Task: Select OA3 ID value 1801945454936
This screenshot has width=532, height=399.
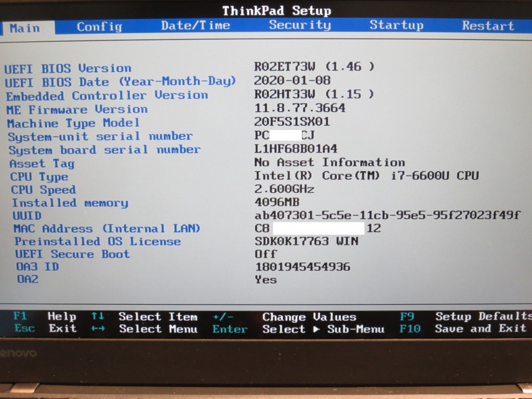Action: pyautogui.click(x=302, y=267)
